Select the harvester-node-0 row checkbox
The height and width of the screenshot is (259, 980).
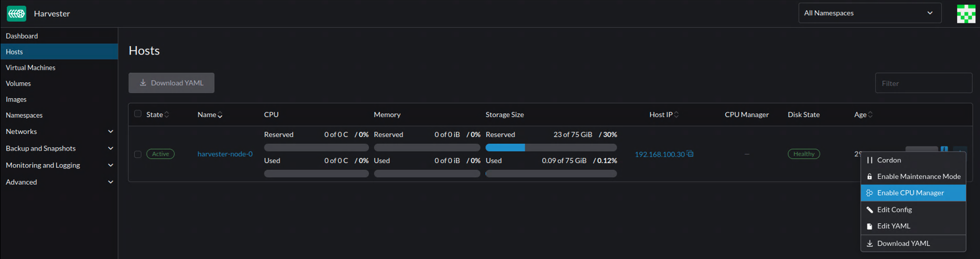[x=138, y=154]
